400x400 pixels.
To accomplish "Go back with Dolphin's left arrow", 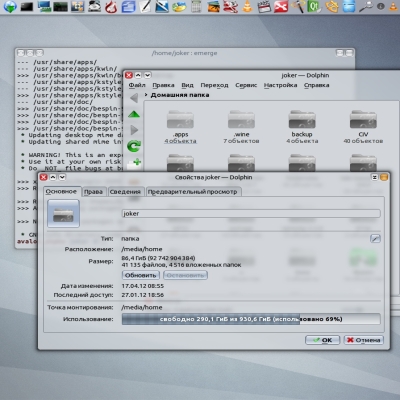I will (134, 98).
